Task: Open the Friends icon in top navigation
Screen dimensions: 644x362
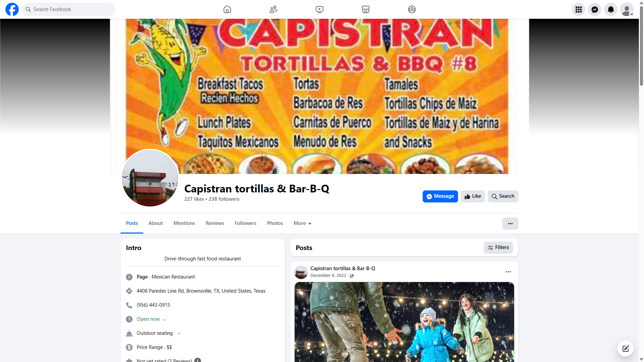Action: tap(273, 9)
